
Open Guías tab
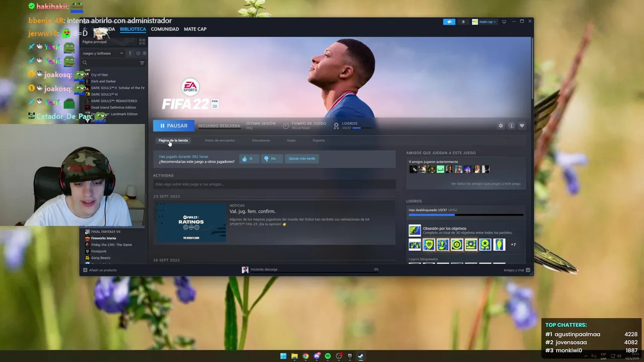point(291,140)
